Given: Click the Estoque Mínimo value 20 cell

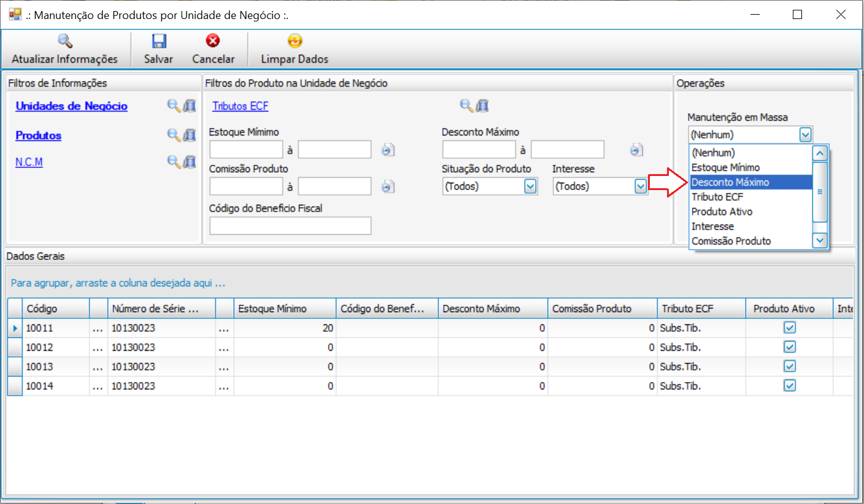Looking at the screenshot, I should [285, 328].
